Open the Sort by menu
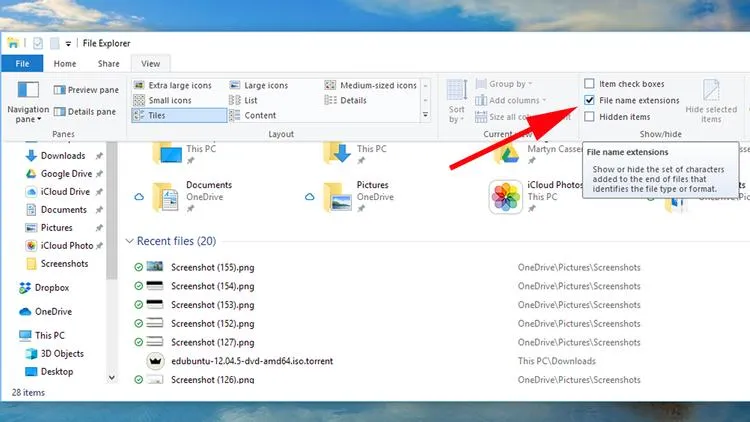The height and width of the screenshot is (422, 750). tap(457, 101)
